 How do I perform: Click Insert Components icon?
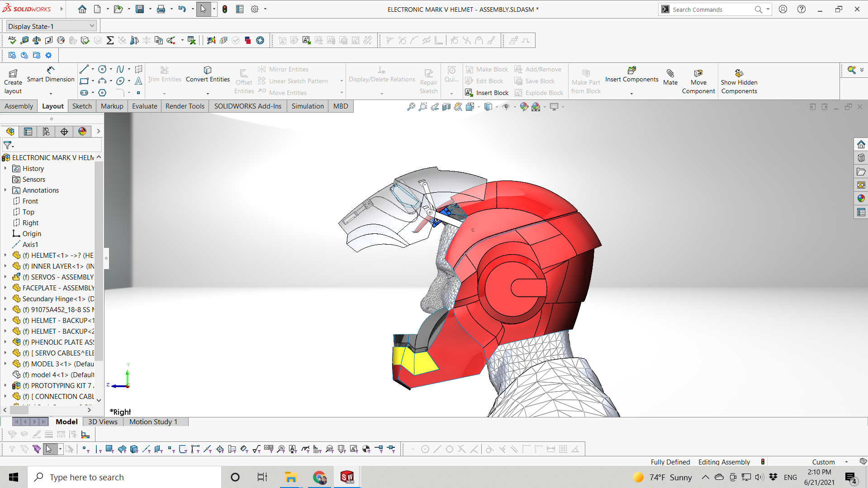click(631, 71)
